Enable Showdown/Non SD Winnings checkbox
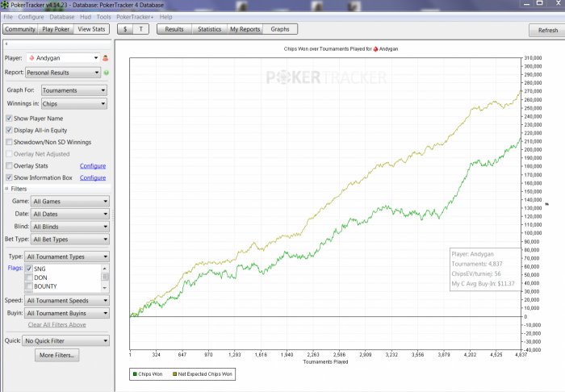Screen dimensions: 565x392 [x=10, y=142]
